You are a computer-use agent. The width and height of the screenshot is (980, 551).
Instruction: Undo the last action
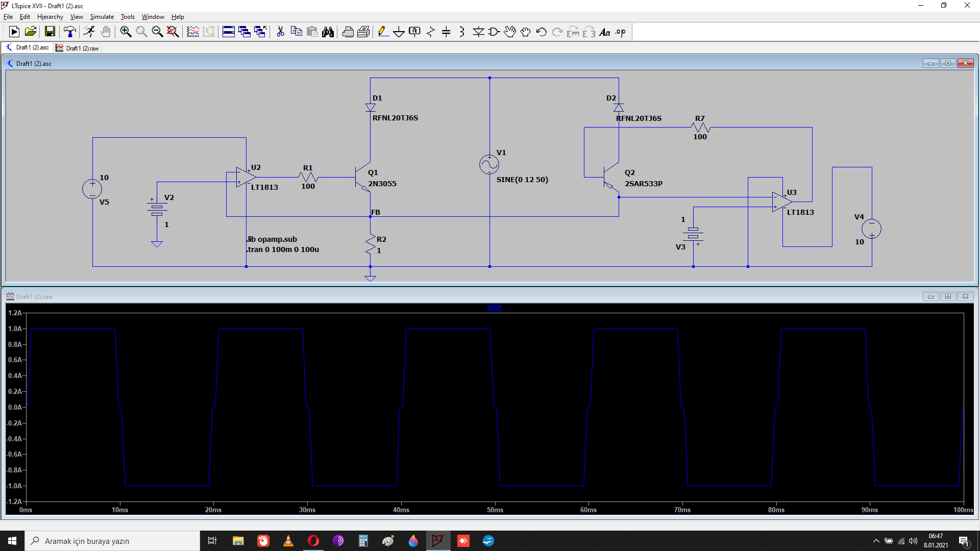click(542, 32)
